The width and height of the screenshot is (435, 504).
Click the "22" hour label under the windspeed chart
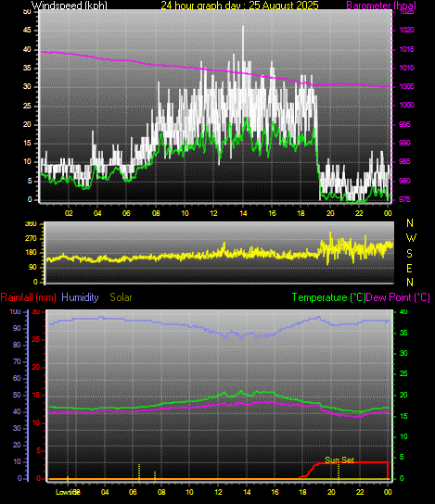[359, 213]
